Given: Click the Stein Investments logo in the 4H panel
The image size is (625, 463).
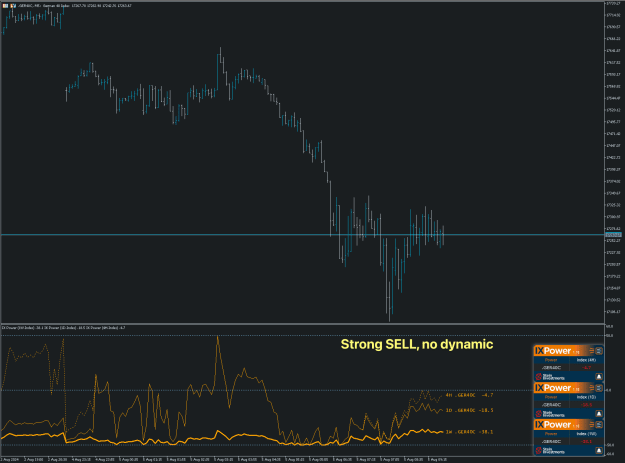Looking at the screenshot, I should pyautogui.click(x=550, y=377).
